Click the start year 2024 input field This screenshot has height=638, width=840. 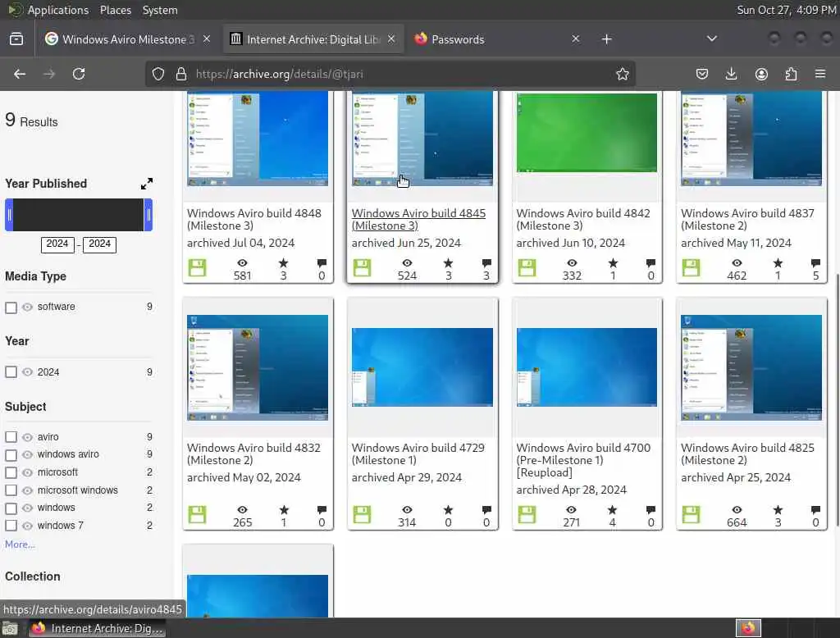(57, 244)
